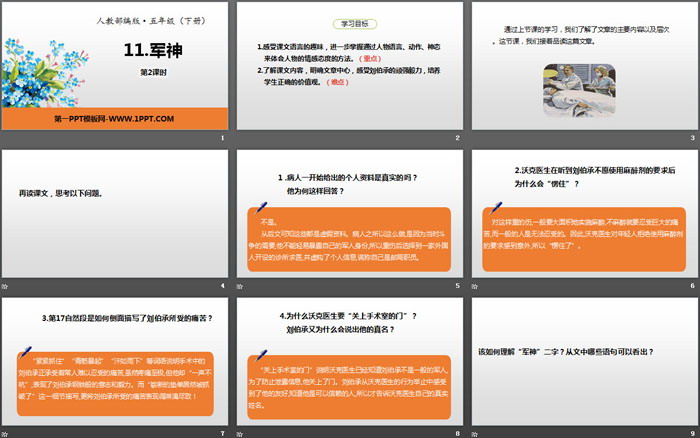The height and width of the screenshot is (438, 700).
Task: Click the animation star icon under slide 6
Action: [x=475, y=286]
